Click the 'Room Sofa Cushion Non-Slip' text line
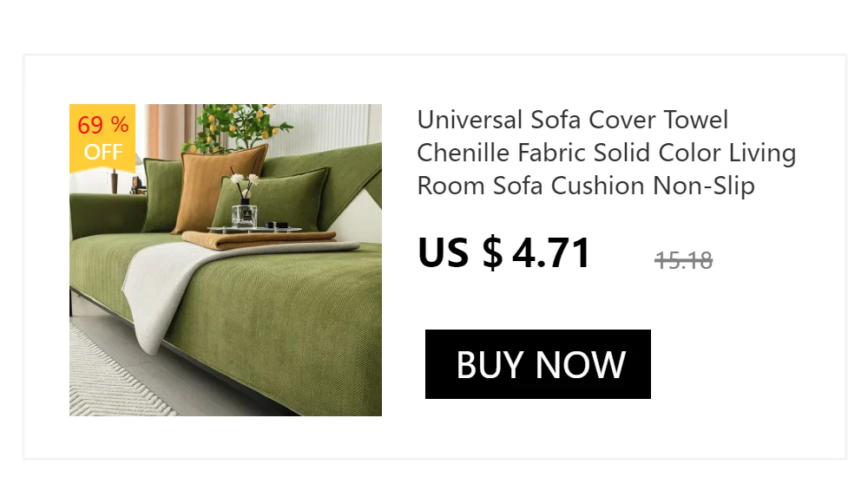 [586, 186]
